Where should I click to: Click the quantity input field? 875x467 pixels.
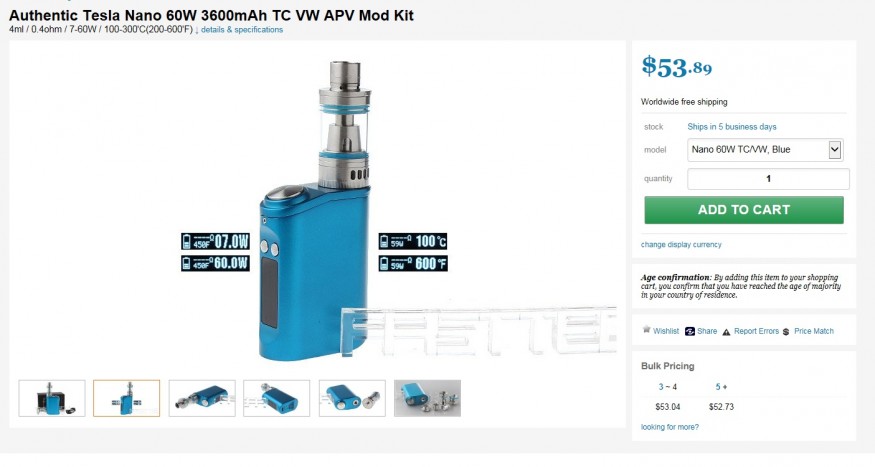pos(768,179)
